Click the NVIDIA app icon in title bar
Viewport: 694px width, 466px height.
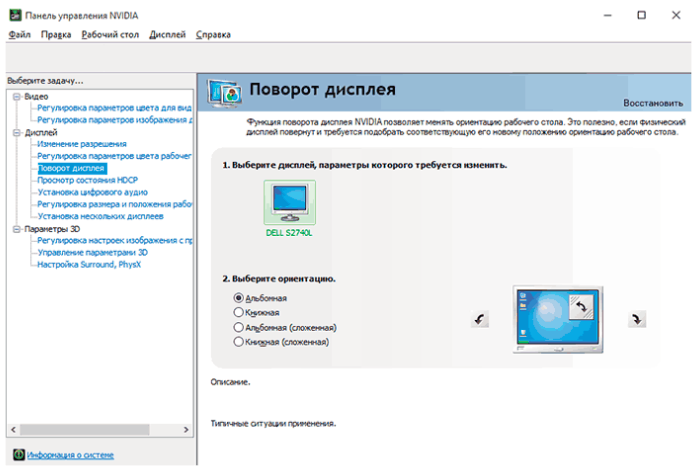tap(15, 15)
